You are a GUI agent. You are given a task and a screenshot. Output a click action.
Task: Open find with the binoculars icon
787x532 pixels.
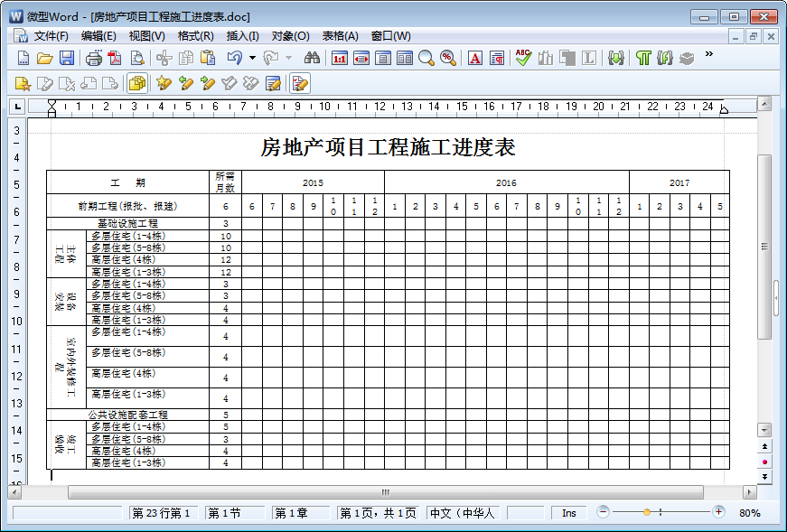[312, 58]
